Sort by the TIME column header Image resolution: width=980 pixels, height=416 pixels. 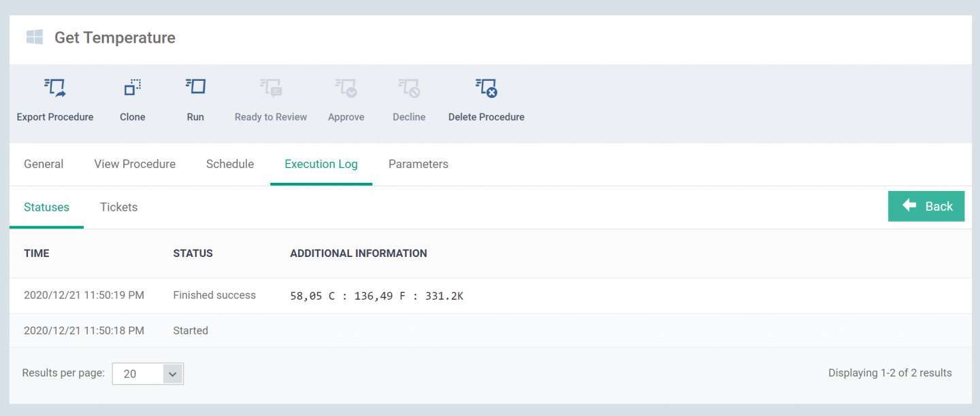(x=37, y=254)
